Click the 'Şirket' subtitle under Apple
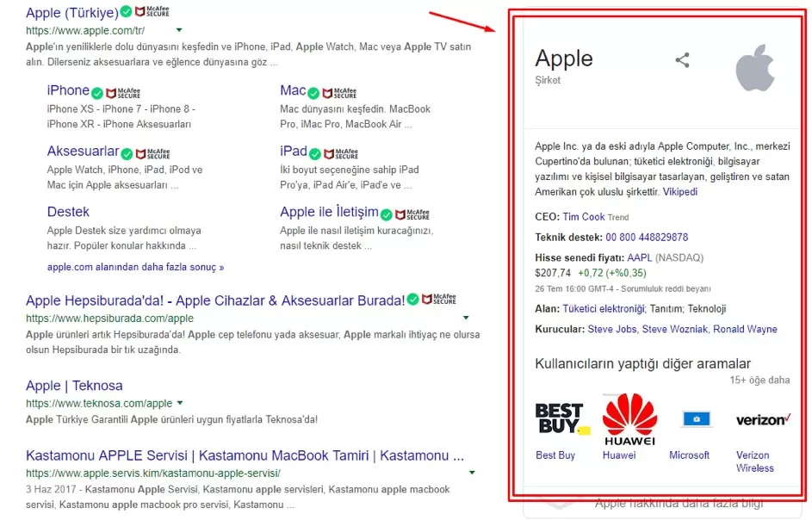 tap(548, 80)
